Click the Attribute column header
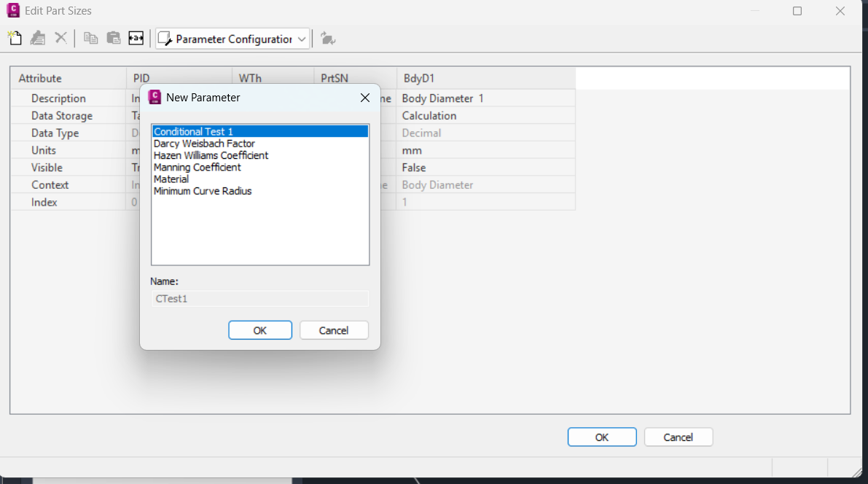 coord(69,78)
